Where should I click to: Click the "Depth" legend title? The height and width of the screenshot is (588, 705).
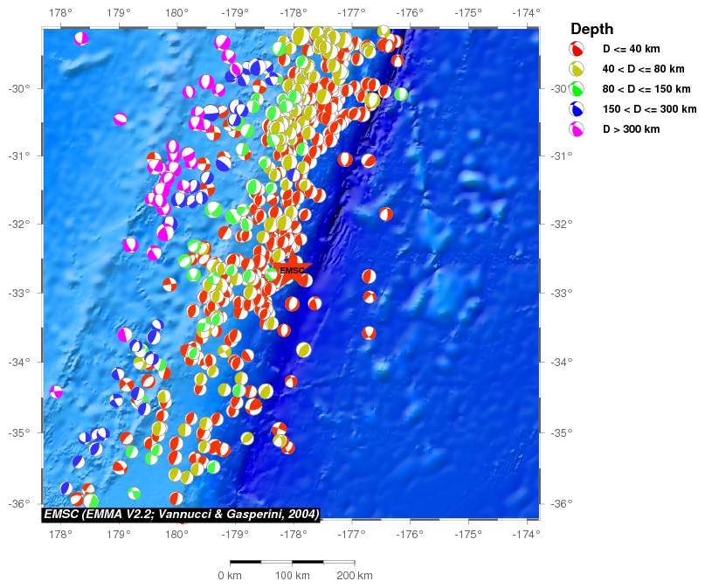coord(591,29)
